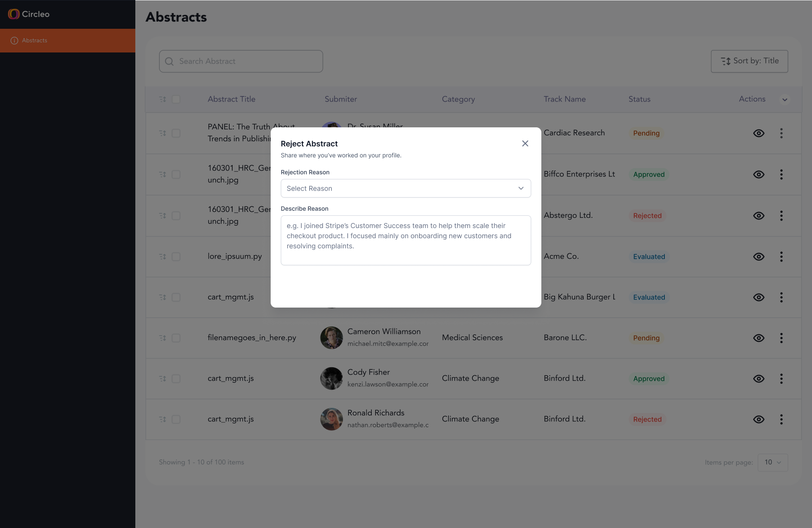Open the items per page dropdown
812x528 pixels.
pos(772,462)
